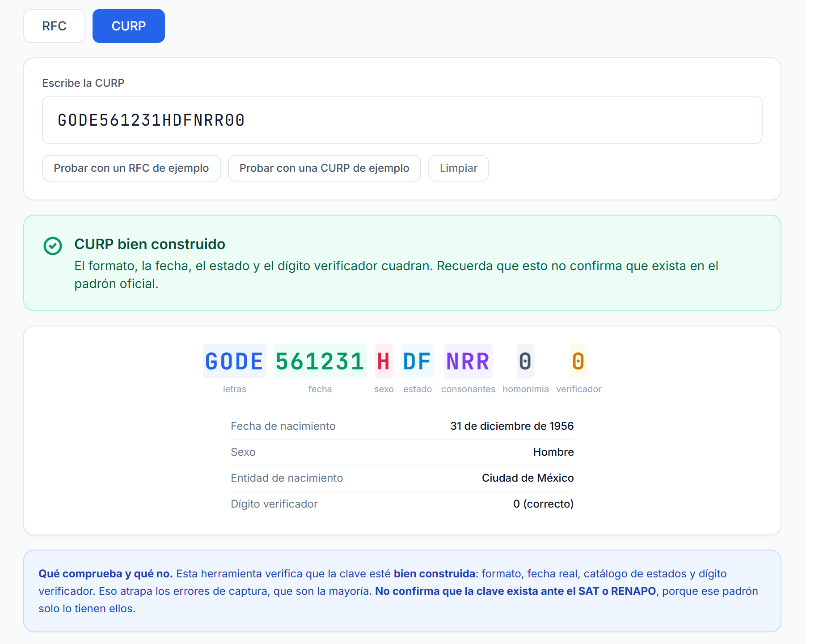
Task: Click the 'CURP bien construido' heading
Action: 150,244
